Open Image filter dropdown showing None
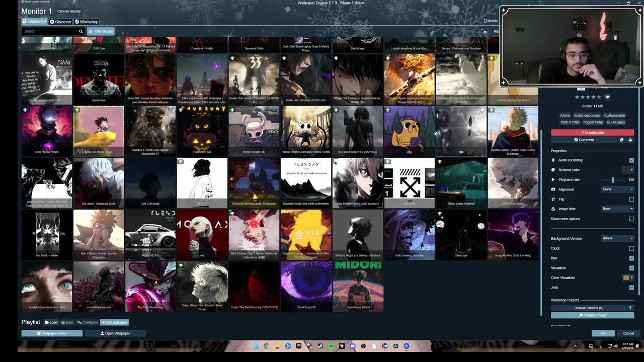The height and width of the screenshot is (362, 644). (618, 209)
